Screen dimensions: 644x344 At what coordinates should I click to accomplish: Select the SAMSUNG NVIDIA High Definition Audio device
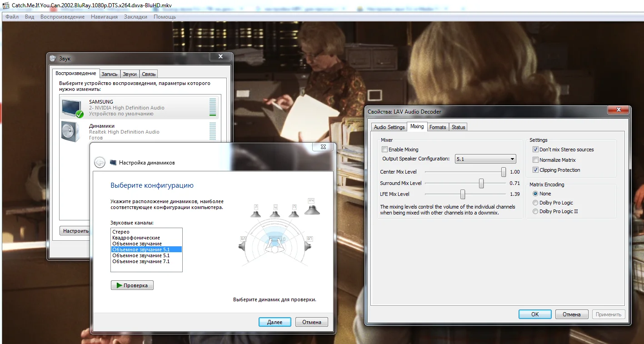pos(139,108)
